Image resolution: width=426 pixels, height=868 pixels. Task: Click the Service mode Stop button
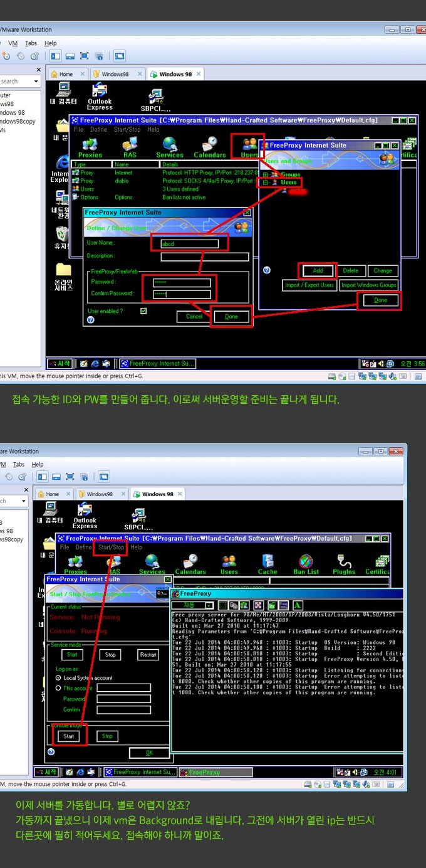(x=110, y=655)
